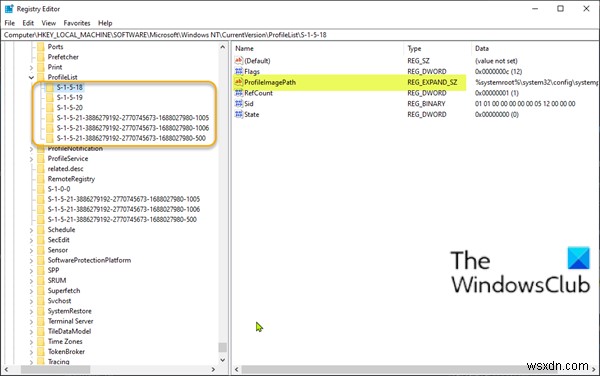Select the (Default) string value icon
Viewport: 600px width, 376px height.
click(239, 60)
